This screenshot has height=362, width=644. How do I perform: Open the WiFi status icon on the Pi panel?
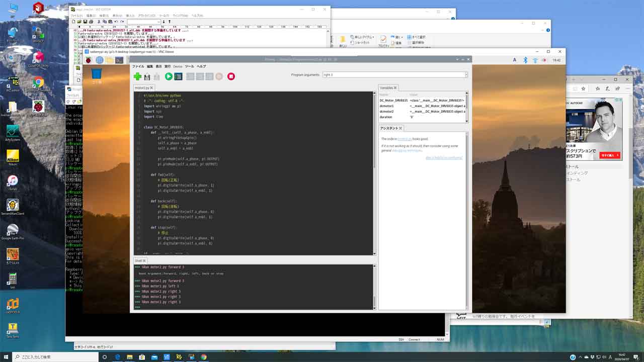pyautogui.click(x=534, y=59)
